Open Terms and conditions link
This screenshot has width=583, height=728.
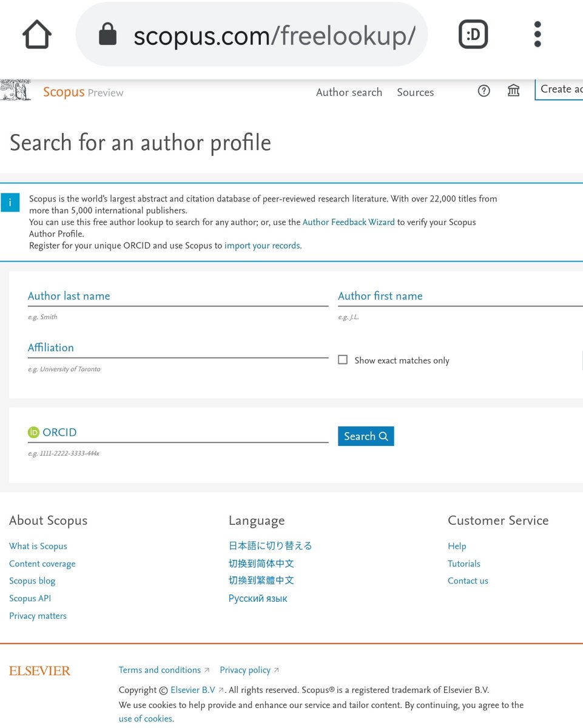pos(160,670)
